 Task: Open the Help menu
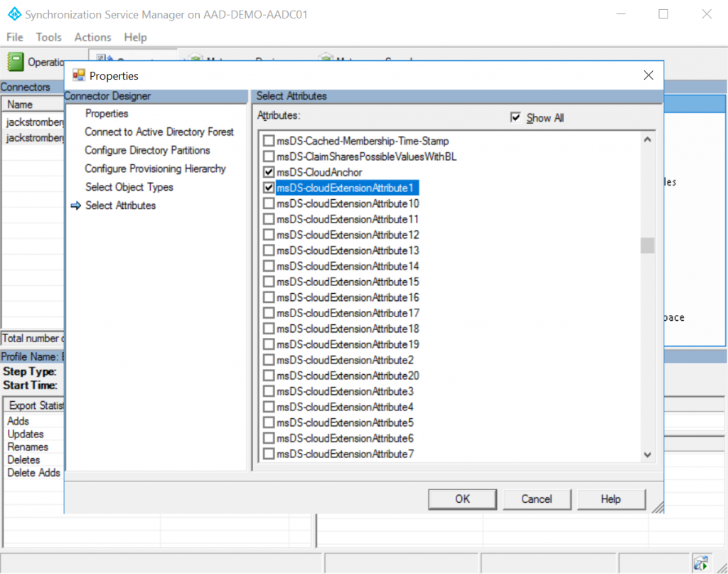135,37
